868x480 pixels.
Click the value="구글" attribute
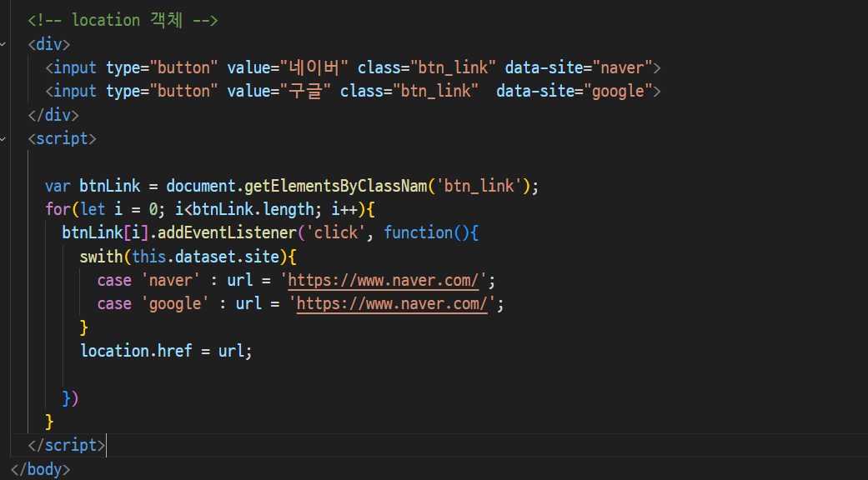coord(279,91)
